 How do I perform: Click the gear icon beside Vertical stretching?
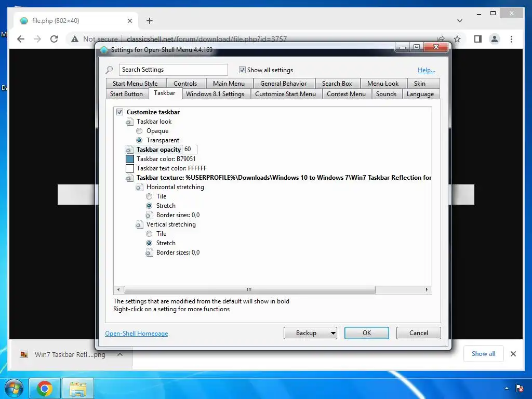(139, 224)
